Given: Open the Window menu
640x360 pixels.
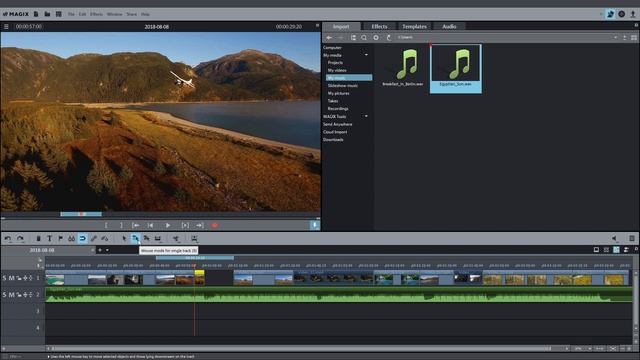Looking at the screenshot, I should pos(115,14).
